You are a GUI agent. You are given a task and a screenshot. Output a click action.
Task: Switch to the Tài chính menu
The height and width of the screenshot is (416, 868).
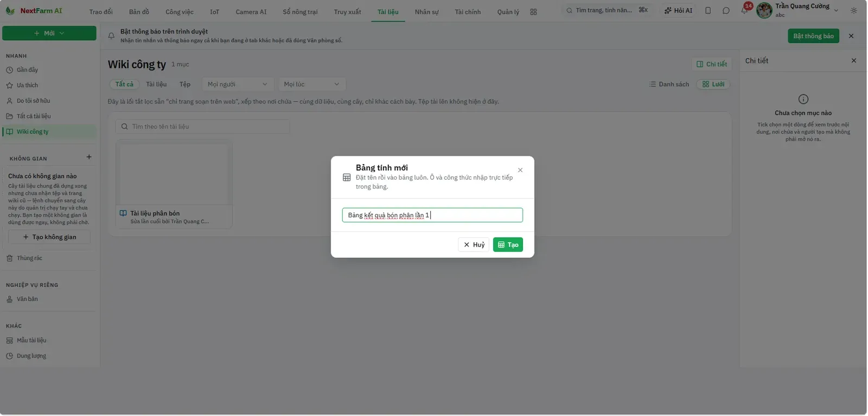pos(468,12)
